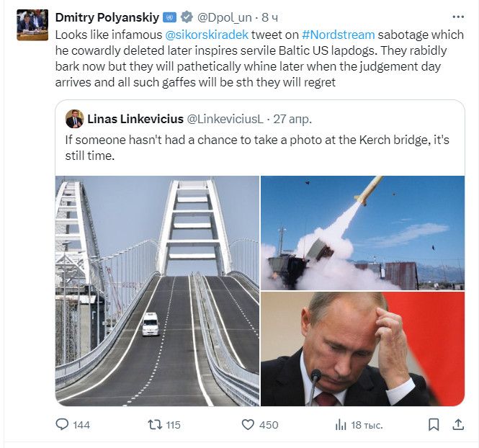Open the view analytics bar-chart icon

tap(341, 425)
